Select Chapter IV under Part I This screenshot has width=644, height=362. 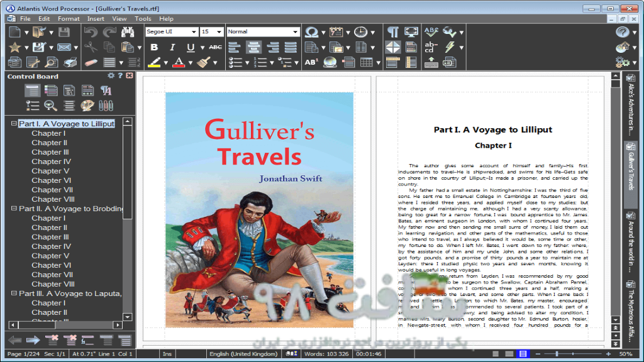52,162
